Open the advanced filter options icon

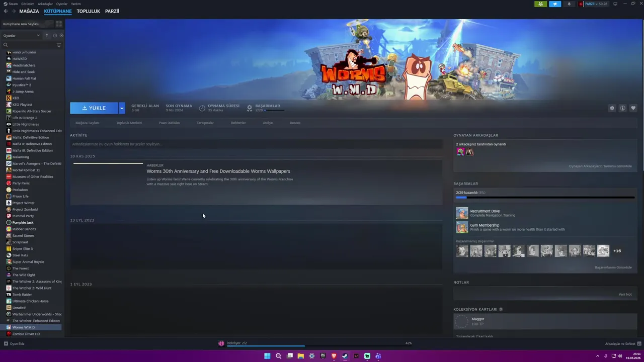(x=59, y=45)
